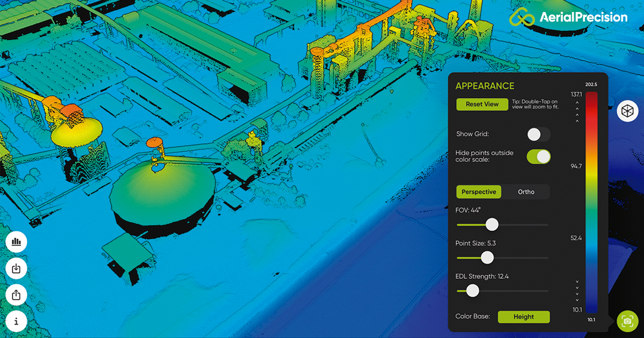Screen dimensions: 644x338
Task: Click the Reset View button
Action: point(482,105)
